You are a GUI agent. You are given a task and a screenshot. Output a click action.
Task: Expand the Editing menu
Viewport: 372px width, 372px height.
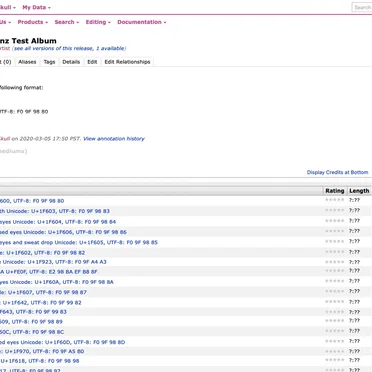click(98, 22)
